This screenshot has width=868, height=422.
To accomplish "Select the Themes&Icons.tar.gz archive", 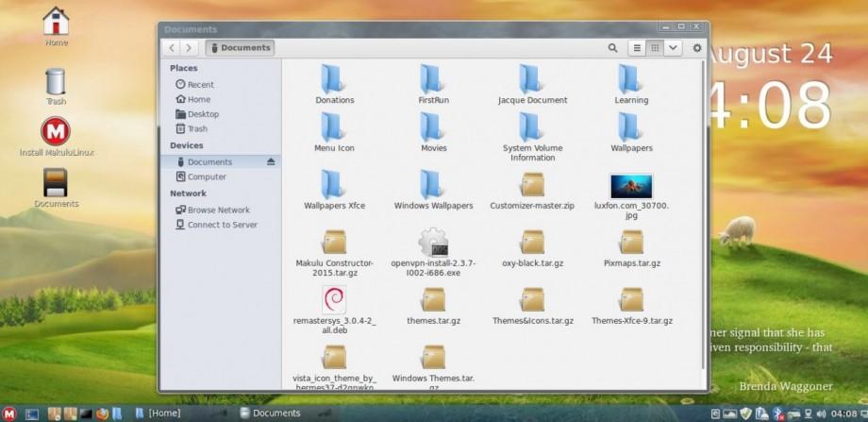I will (x=532, y=306).
